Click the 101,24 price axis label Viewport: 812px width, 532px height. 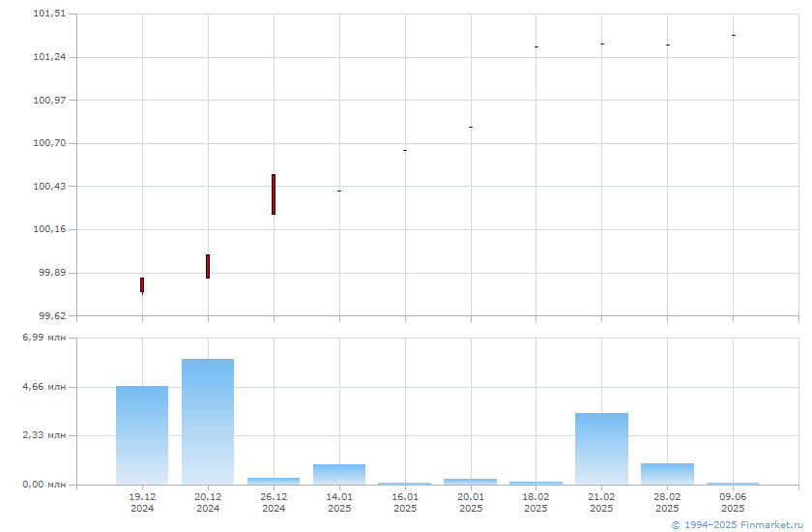(x=49, y=57)
